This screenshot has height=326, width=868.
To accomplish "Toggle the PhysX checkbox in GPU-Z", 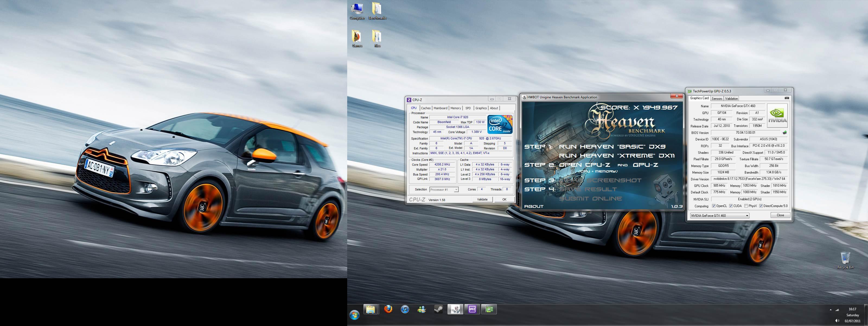I will (746, 206).
